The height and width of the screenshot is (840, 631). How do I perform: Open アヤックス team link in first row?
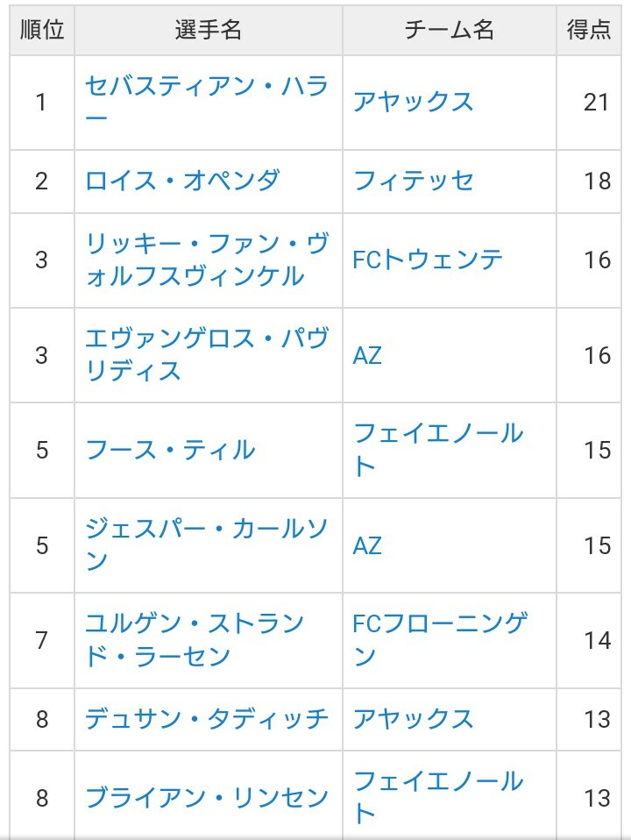tap(413, 102)
